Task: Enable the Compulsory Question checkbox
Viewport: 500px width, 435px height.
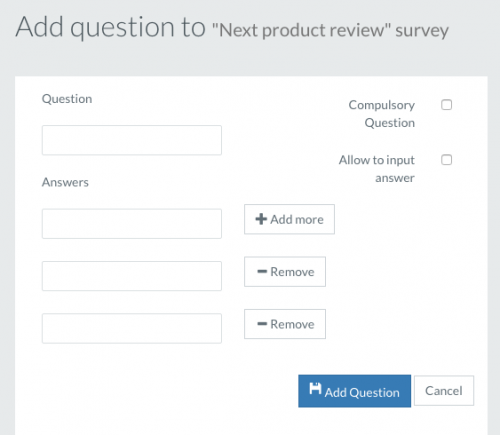Action: click(446, 105)
